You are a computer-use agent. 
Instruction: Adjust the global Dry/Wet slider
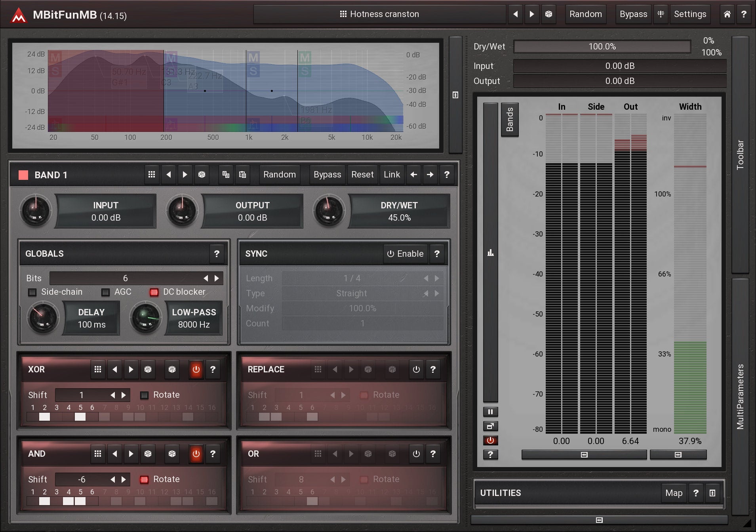click(x=602, y=47)
